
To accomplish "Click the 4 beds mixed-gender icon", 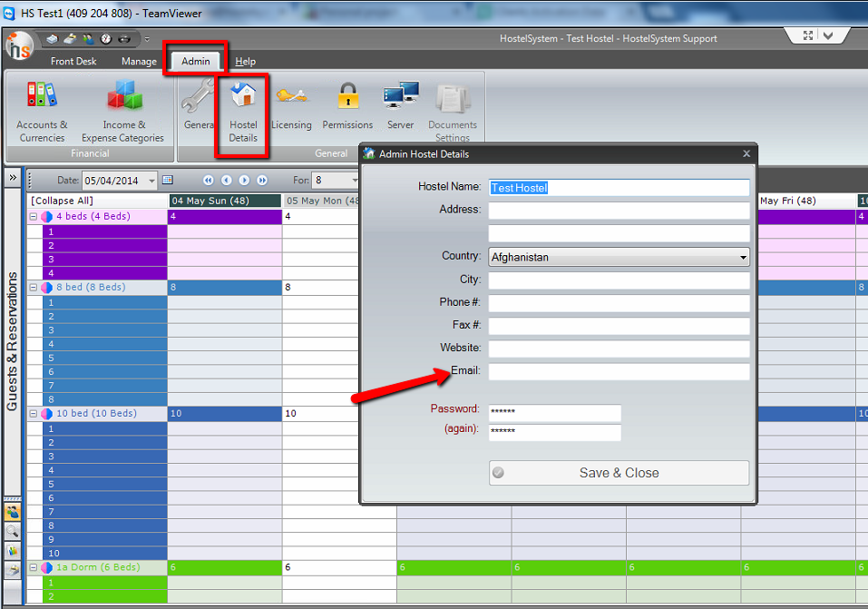I will pyautogui.click(x=47, y=217).
